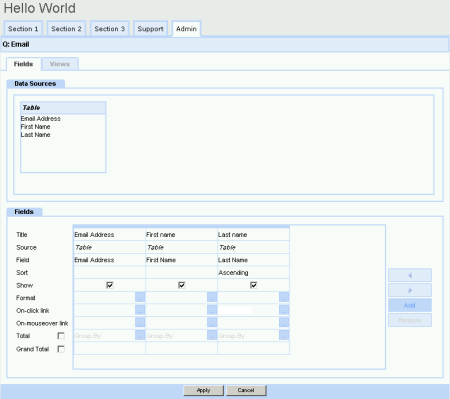Click the Cancel button

(x=246, y=390)
